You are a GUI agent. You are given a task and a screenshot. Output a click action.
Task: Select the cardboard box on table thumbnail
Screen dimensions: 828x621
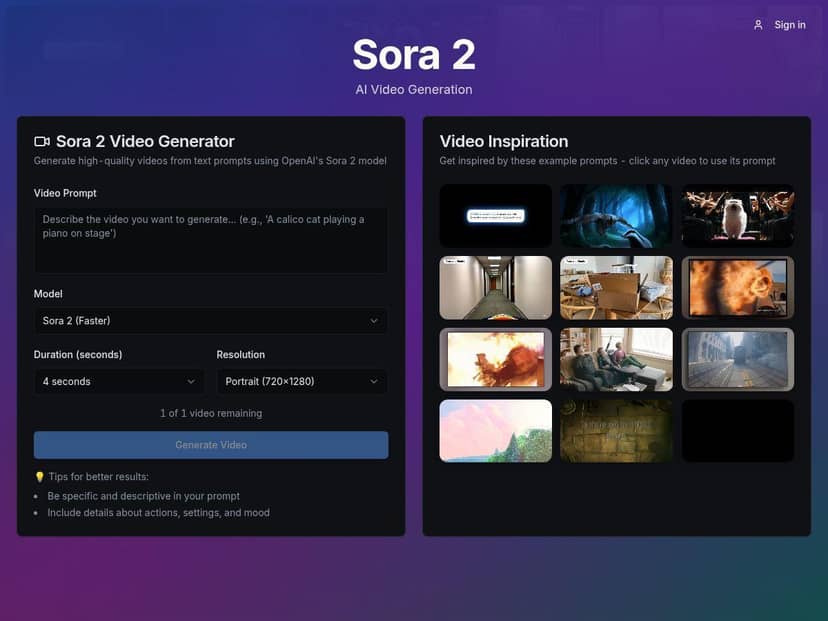tap(616, 287)
